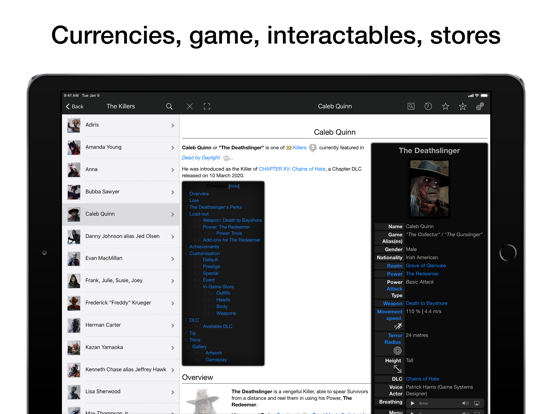Image resolution: width=552 pixels, height=414 pixels.
Task: Select Adiris portrait thumbnail
Action: pos(74,125)
